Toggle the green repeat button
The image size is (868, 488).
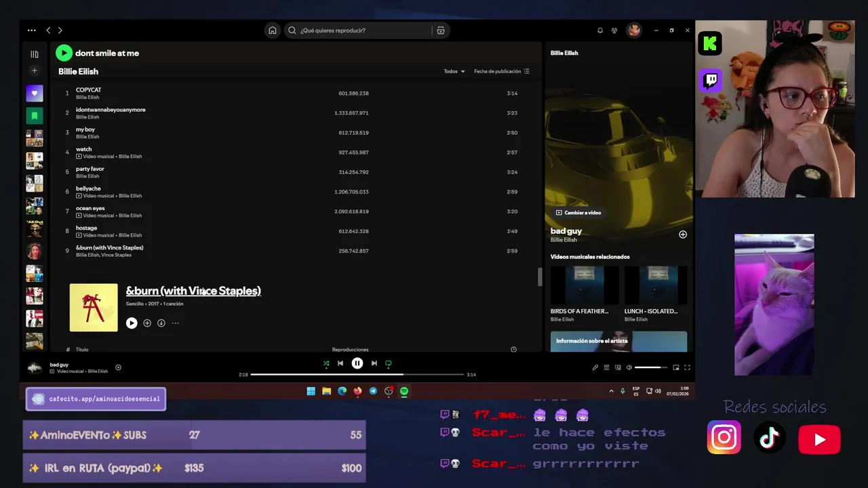[x=389, y=363]
